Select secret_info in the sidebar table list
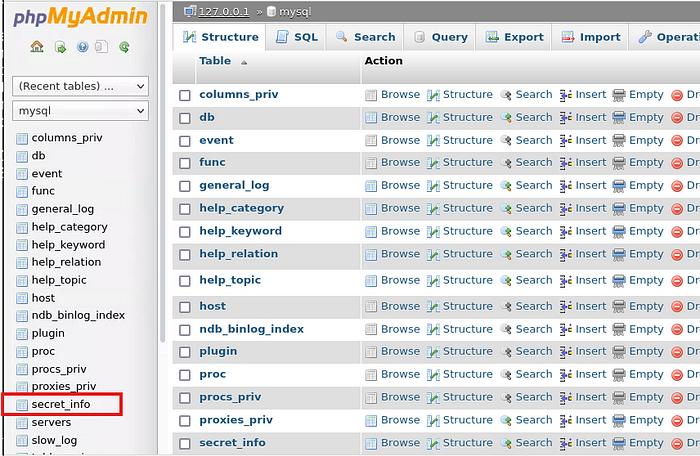This screenshot has width=700, height=456. point(61,404)
